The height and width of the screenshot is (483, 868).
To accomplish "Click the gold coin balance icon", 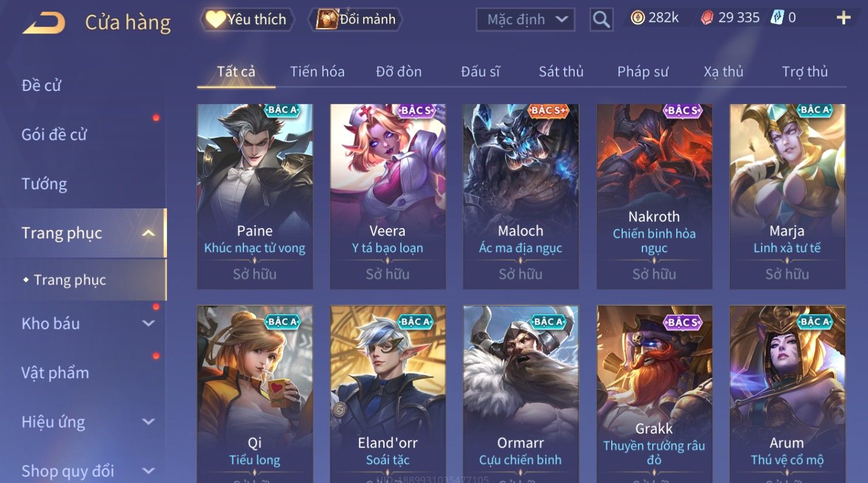I will [x=637, y=18].
